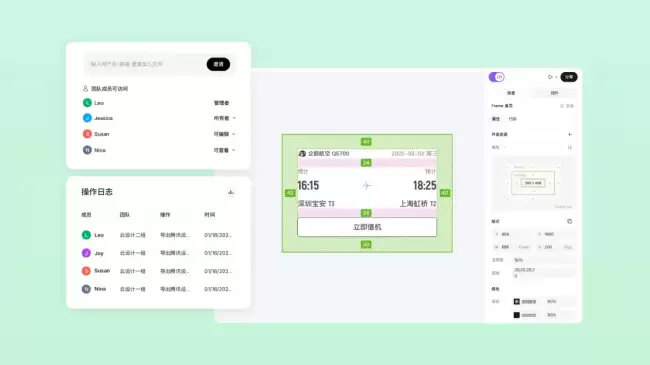
Task: Select the 属性 sub-tab under Frame
Action: pos(496,119)
